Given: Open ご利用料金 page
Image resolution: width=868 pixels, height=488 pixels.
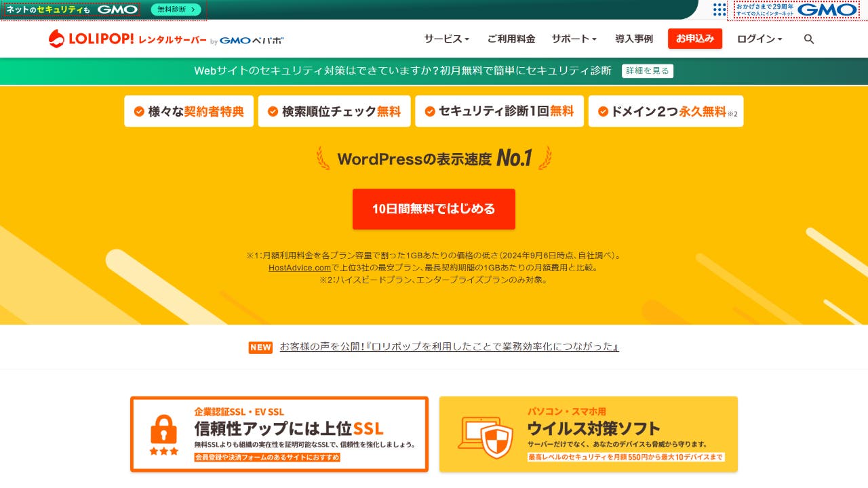Looking at the screenshot, I should pyautogui.click(x=511, y=39).
